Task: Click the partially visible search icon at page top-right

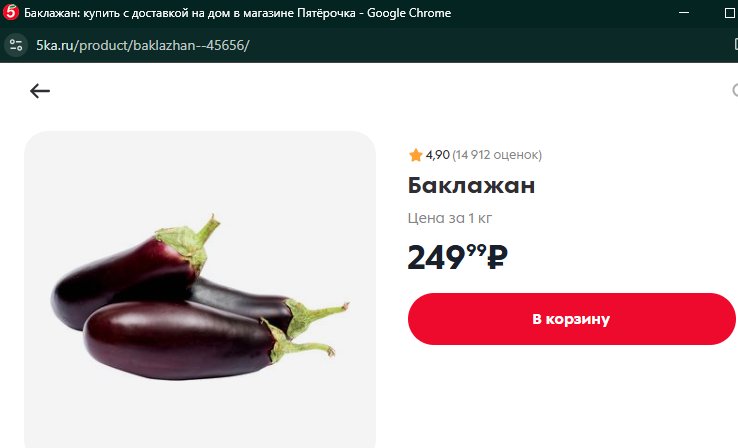Action: pyautogui.click(x=735, y=90)
